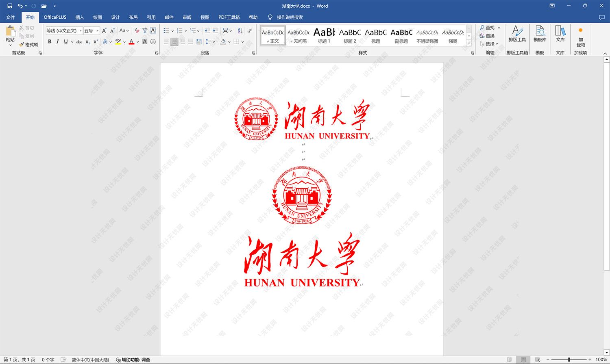Click the enclosed character (字) icon
This screenshot has height=364, width=610.
(153, 42)
